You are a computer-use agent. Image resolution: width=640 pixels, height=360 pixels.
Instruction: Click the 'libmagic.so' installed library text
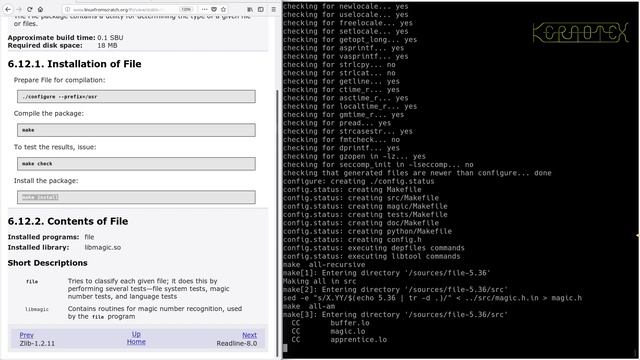(x=103, y=247)
